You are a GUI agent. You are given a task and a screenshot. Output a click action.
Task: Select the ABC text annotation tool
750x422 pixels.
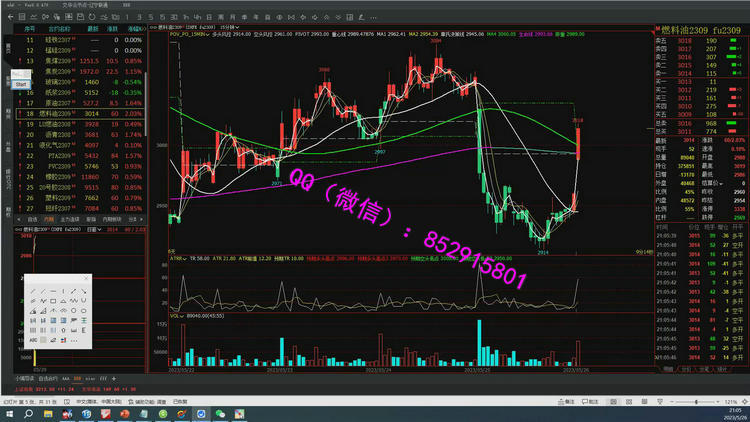34,339
